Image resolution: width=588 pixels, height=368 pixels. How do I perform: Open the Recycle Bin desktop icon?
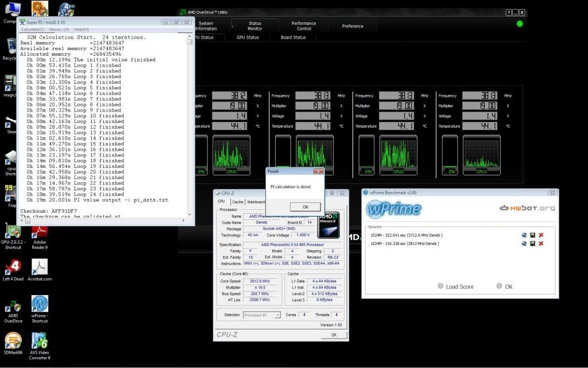9,49
